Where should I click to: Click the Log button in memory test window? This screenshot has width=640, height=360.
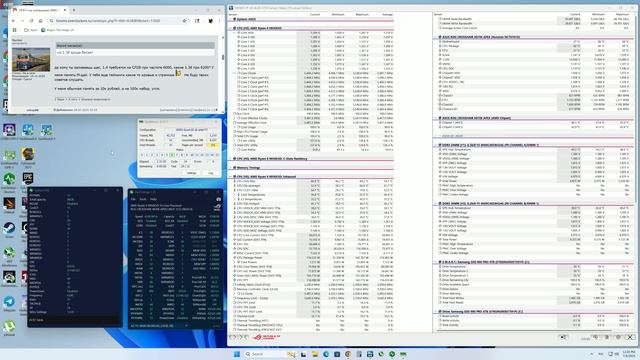click(x=211, y=173)
